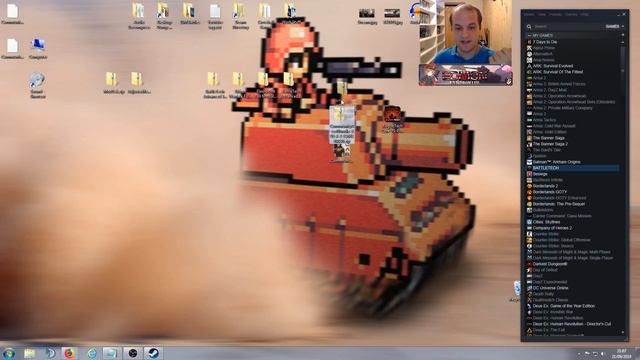Click the magnifier icon in Steam search
Image resolution: width=640 pixels, height=360 pixels.
[x=529, y=26]
